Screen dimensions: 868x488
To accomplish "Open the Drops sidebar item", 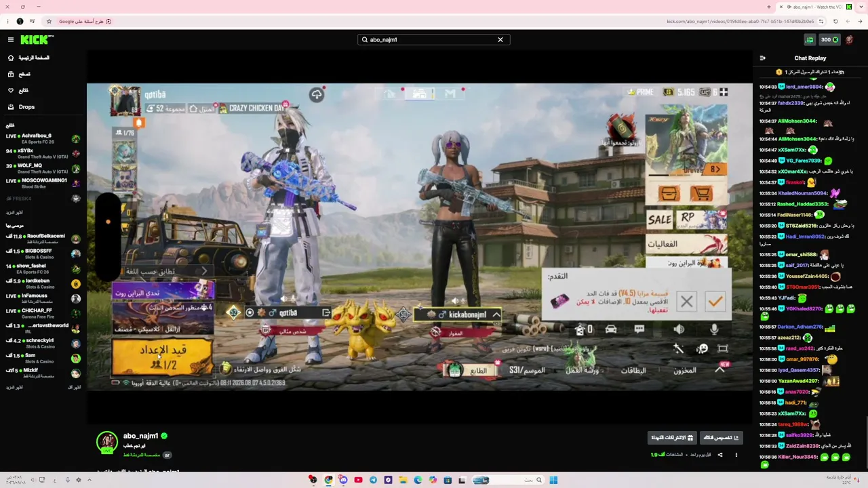I will point(22,106).
